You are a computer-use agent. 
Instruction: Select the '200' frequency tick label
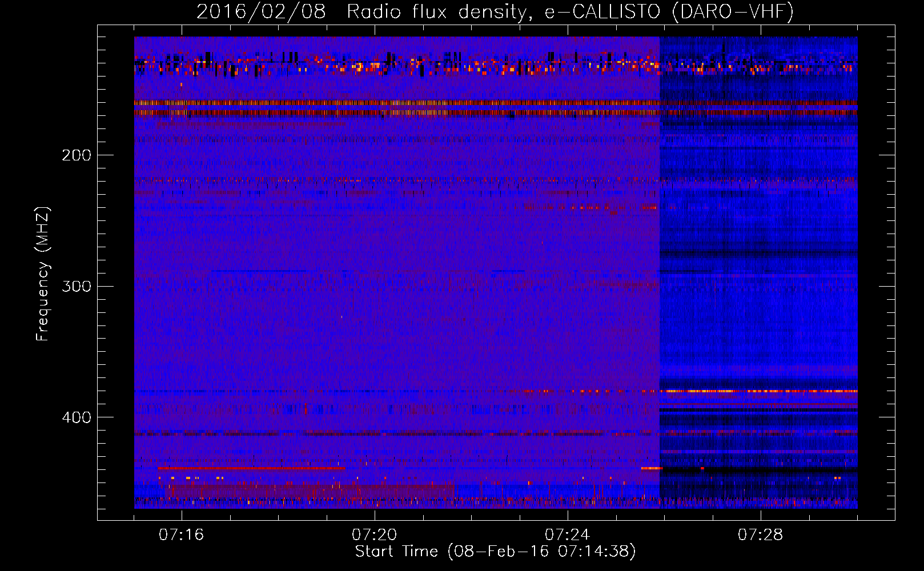pos(76,155)
